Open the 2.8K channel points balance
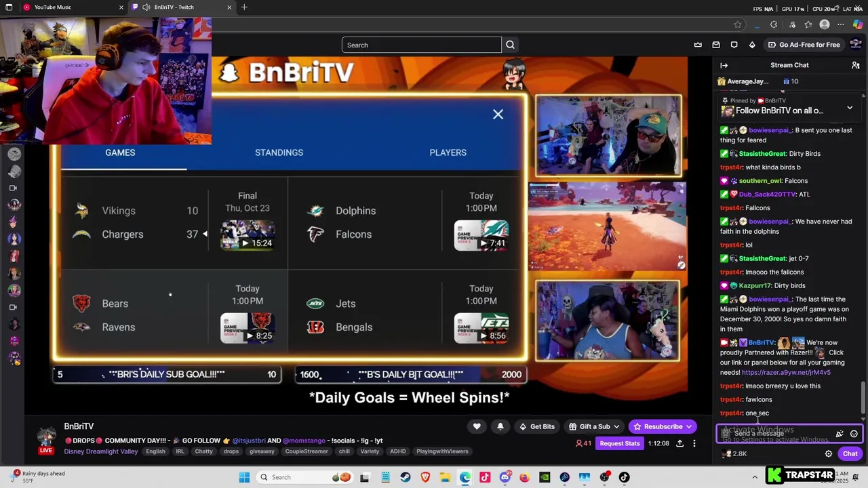The height and width of the screenshot is (488, 868). pos(734,454)
